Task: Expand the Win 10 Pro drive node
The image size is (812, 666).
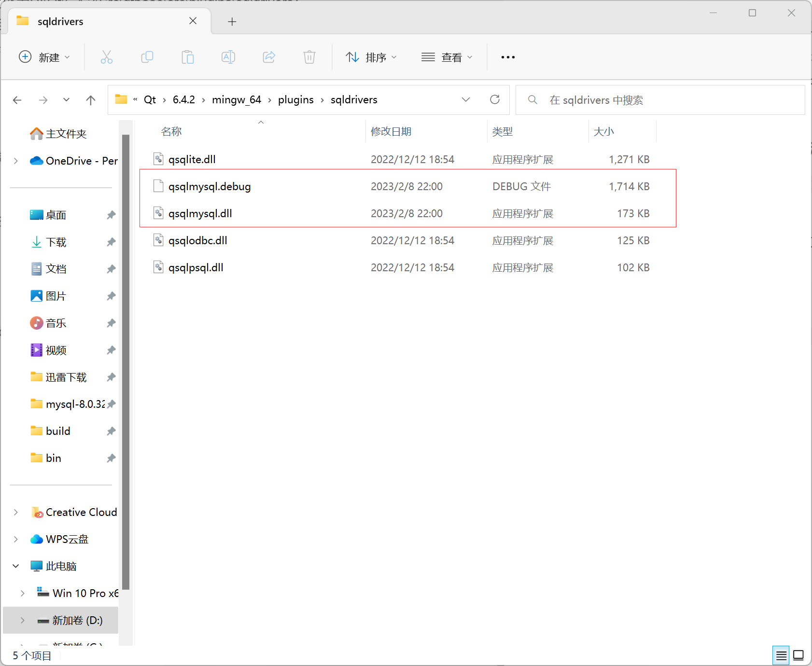Action: (x=23, y=593)
